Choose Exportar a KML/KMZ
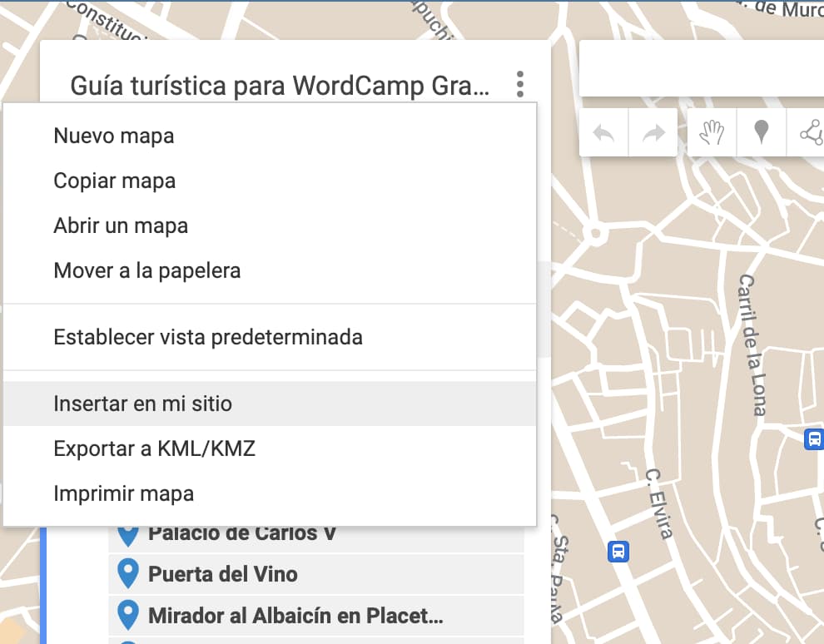 click(154, 448)
